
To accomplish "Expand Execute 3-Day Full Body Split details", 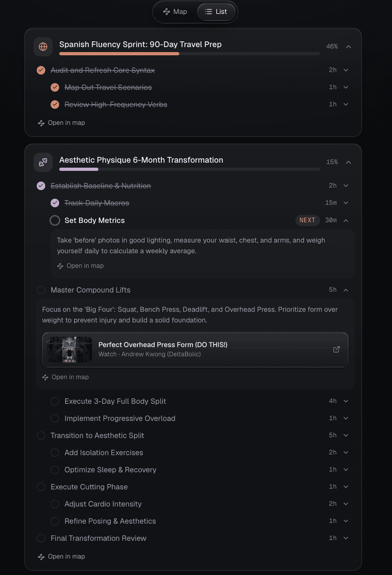I will (346, 401).
